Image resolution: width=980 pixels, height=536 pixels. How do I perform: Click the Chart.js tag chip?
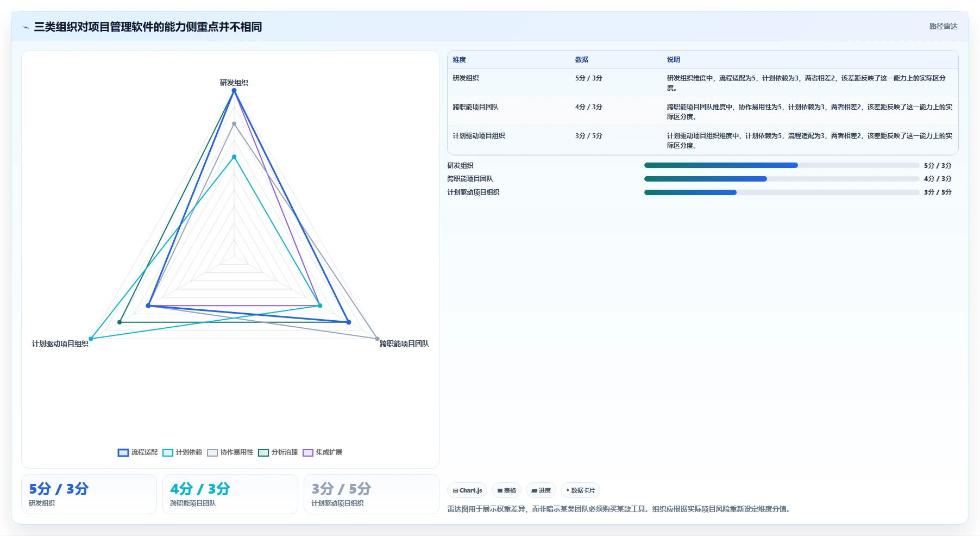coord(467,490)
